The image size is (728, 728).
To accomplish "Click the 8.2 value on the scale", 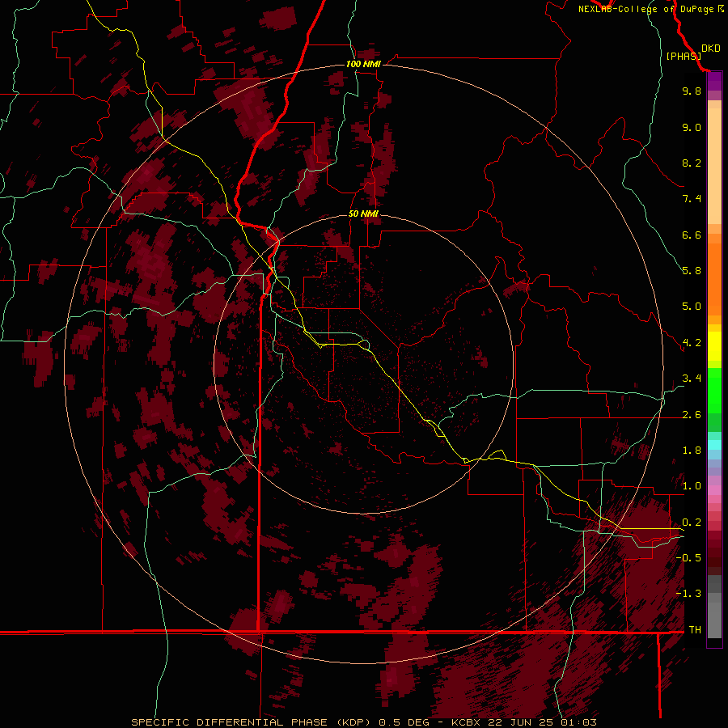I will point(692,163).
